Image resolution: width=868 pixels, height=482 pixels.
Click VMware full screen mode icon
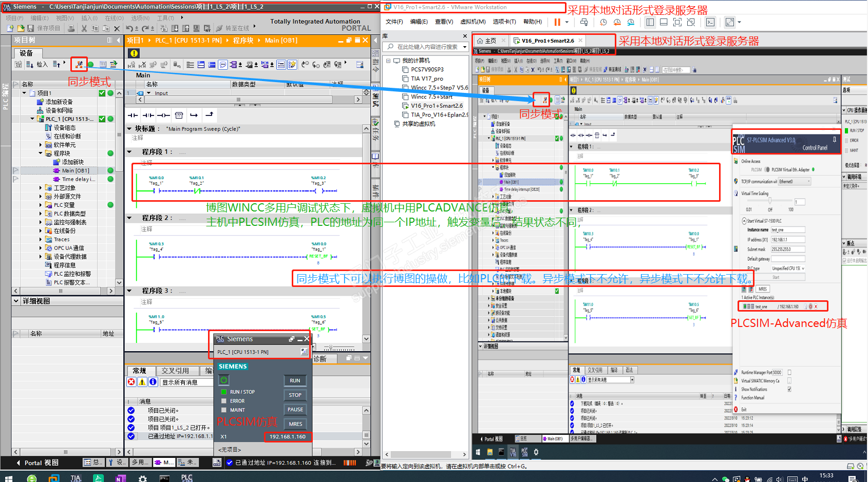pyautogui.click(x=677, y=22)
